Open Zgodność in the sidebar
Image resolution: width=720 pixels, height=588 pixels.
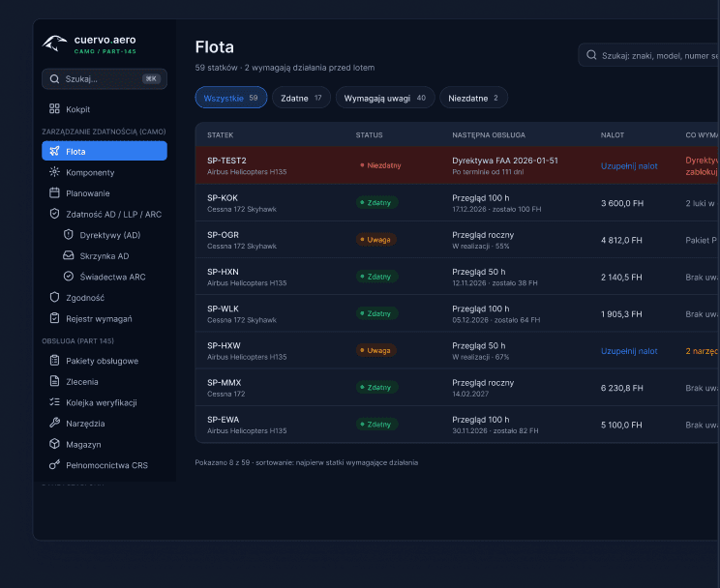[105, 298]
